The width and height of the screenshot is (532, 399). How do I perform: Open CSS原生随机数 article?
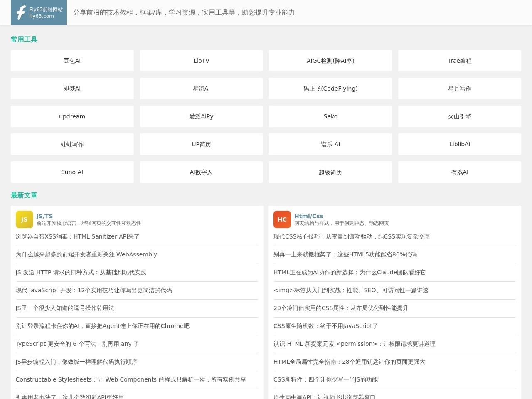[x=326, y=326]
